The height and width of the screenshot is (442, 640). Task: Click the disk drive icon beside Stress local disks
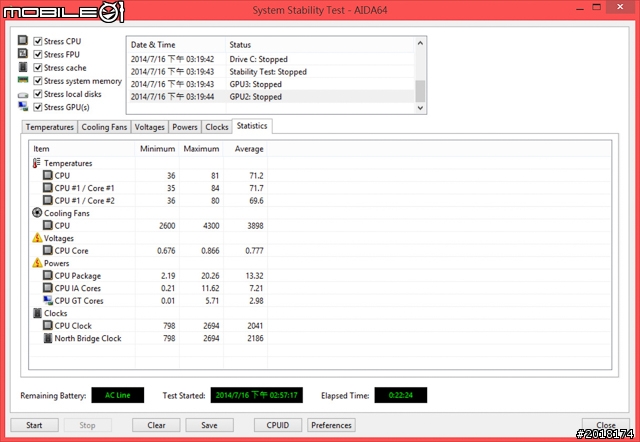tap(23, 95)
